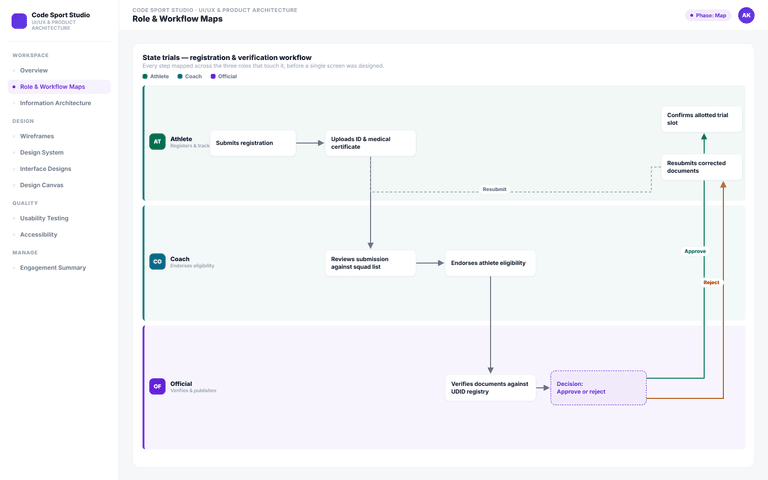Click the Resubmit dashed line label

click(x=494, y=189)
